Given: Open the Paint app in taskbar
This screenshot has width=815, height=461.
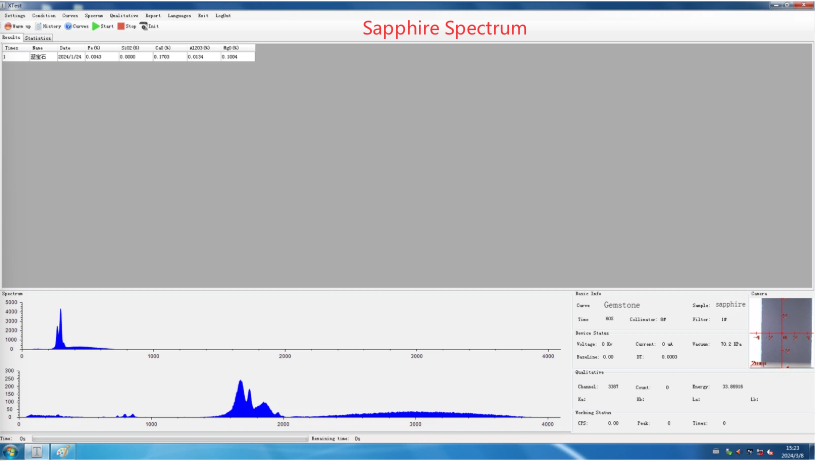Looking at the screenshot, I should pyautogui.click(x=64, y=452).
